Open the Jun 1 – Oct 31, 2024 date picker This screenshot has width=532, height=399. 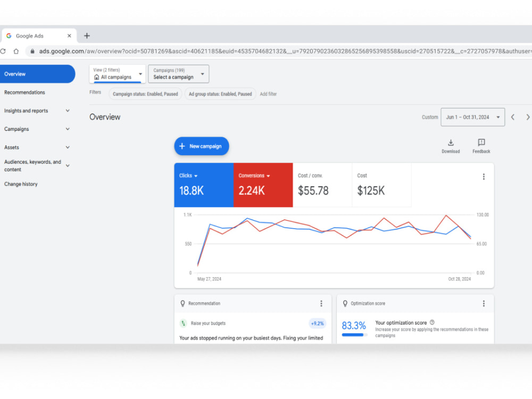(472, 117)
